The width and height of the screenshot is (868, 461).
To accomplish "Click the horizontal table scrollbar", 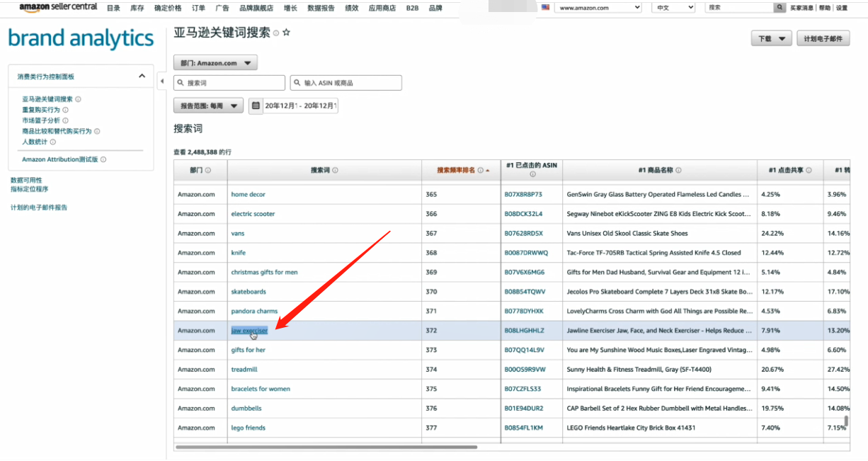I will [x=326, y=447].
